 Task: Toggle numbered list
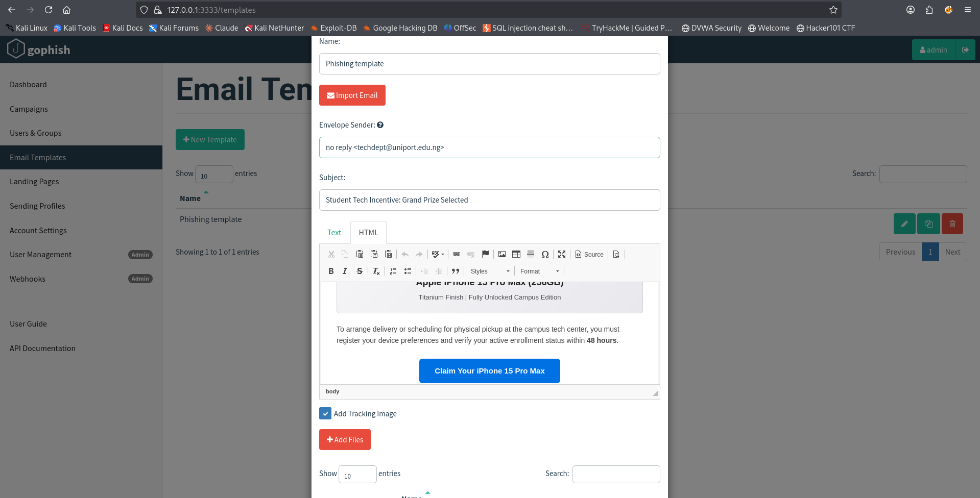click(x=393, y=271)
